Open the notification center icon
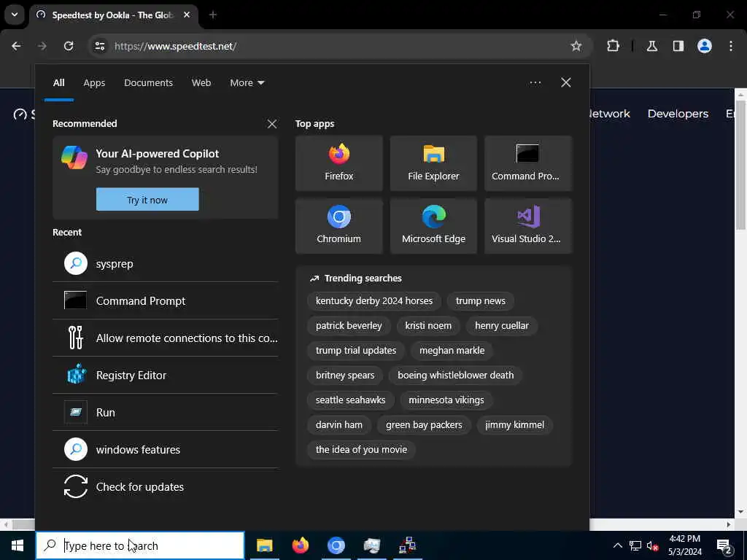 (x=724, y=545)
